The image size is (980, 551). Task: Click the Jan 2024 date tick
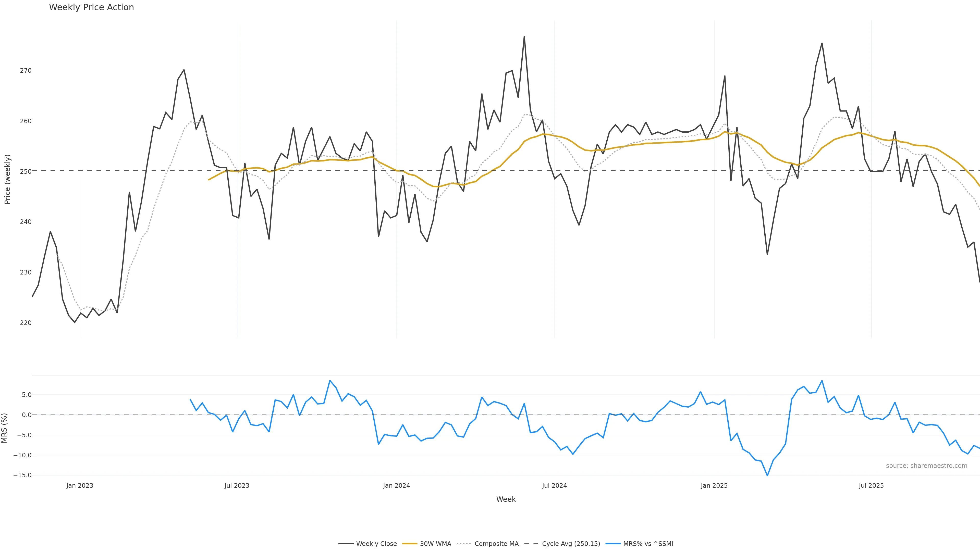tap(396, 486)
